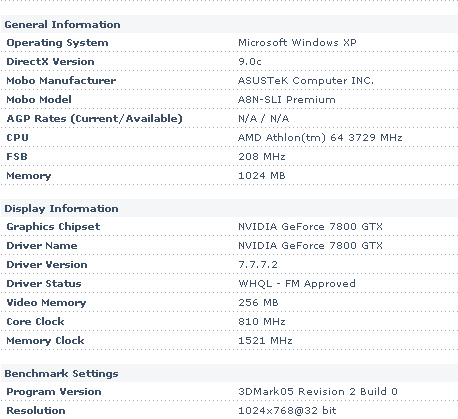Select the Mobo Manufacturer label
The image size is (458, 419).
61,81
